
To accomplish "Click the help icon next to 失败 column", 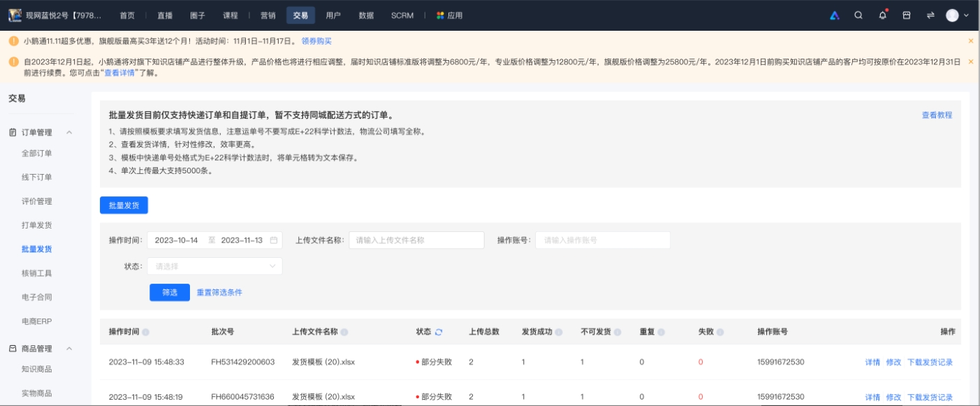I will pos(722,331).
